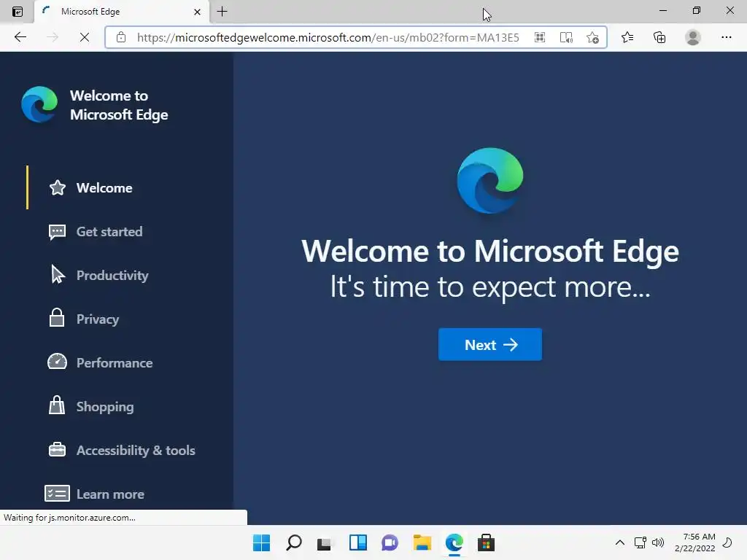Select the Microsoft Edge tab

[x=122, y=12]
